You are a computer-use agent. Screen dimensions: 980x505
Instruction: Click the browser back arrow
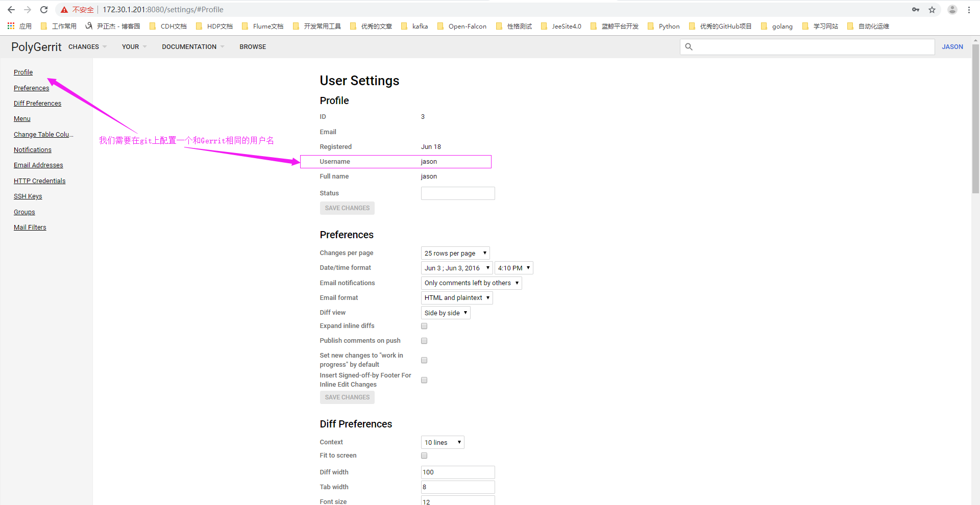coord(11,10)
